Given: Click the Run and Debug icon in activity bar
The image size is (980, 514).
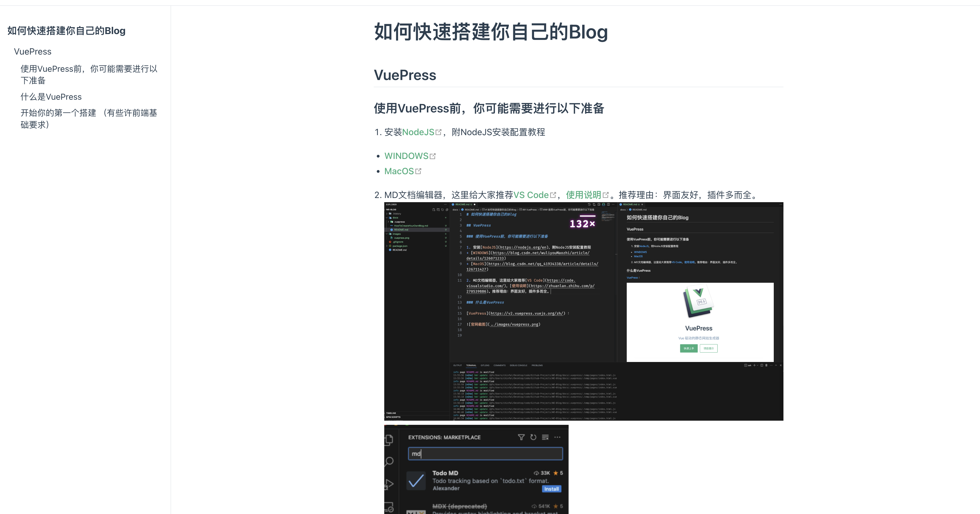Looking at the screenshot, I should (389, 484).
